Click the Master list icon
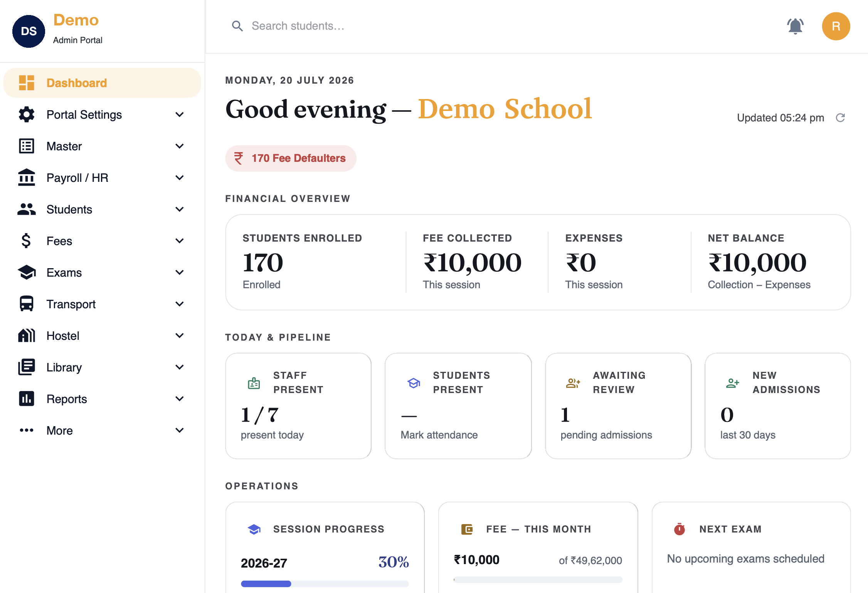This screenshot has height=593, width=868. 27,146
